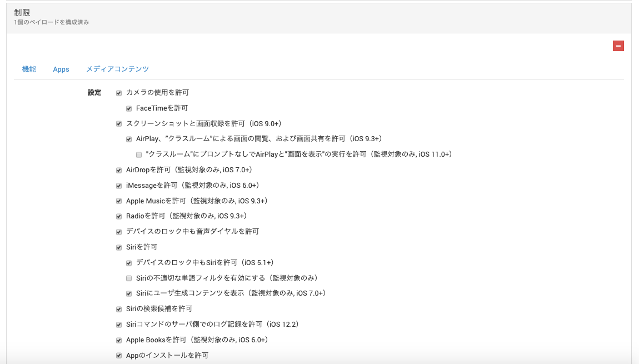Disable Apple Musicを許可 checkbox

click(119, 201)
